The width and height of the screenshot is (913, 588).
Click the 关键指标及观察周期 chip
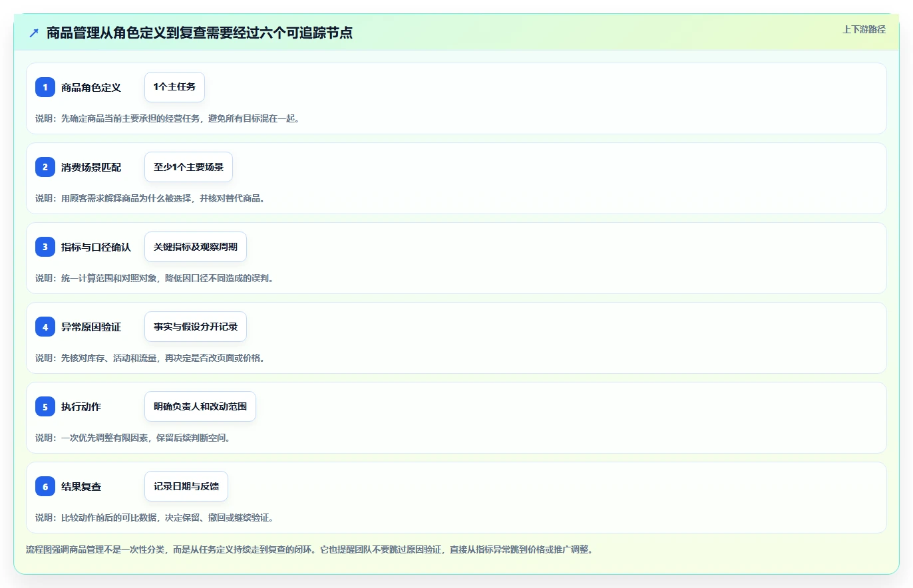click(196, 247)
